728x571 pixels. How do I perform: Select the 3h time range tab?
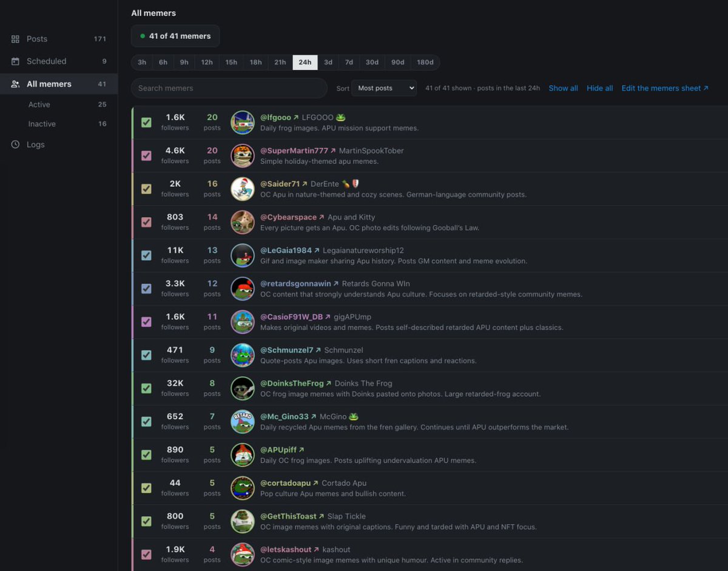[142, 63]
